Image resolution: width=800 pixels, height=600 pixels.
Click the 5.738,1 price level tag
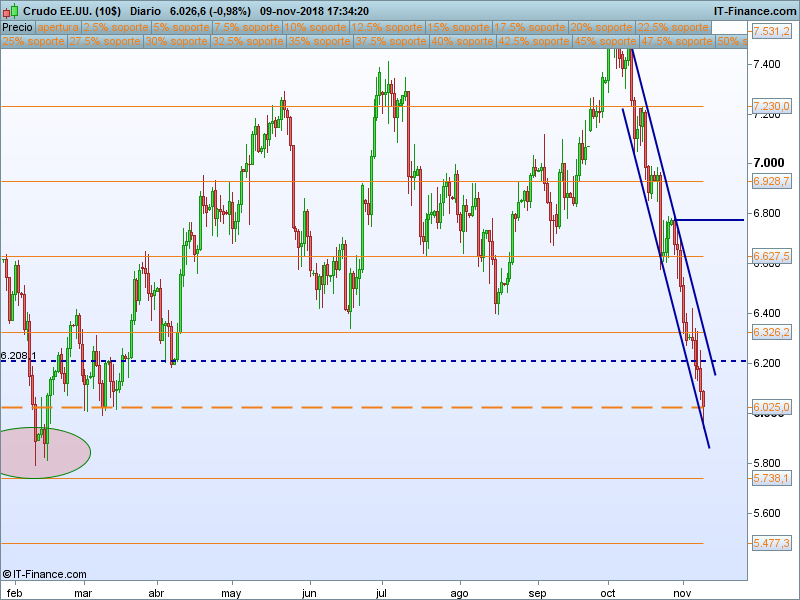click(771, 478)
